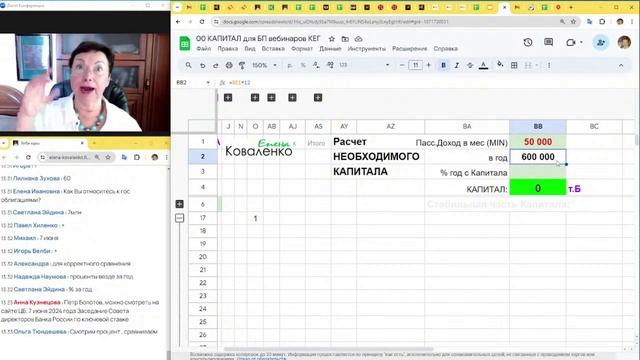Open the comments panel icon
Screen dimensions: 640x360
click(549, 42)
